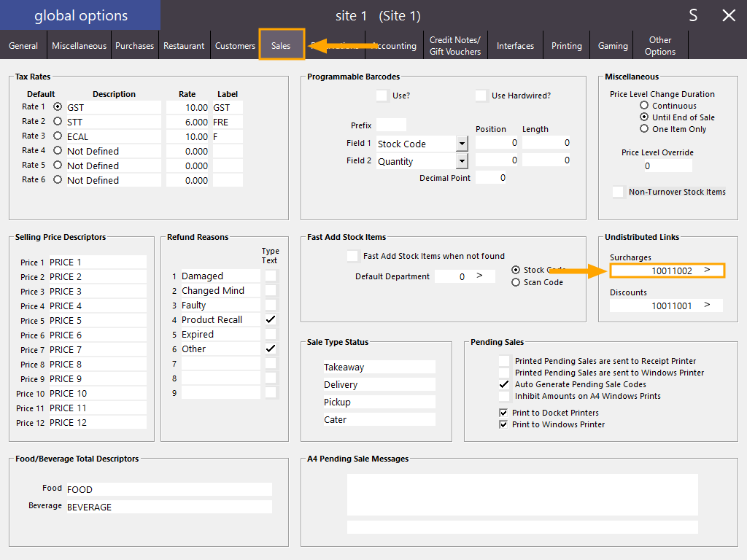Expand the Field 2 Quantity dropdown
The image size is (747, 560).
pyautogui.click(x=462, y=161)
